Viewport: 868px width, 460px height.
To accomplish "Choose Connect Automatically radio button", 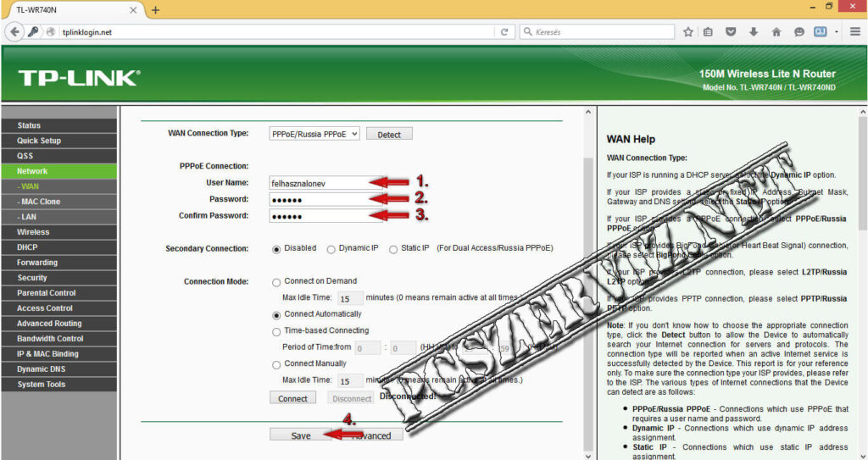I will 276,315.
